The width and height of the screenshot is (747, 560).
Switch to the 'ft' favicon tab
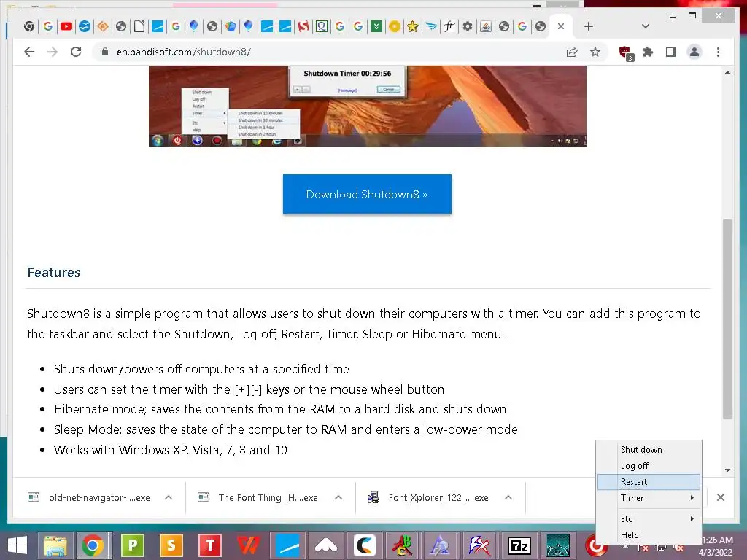coord(449,27)
